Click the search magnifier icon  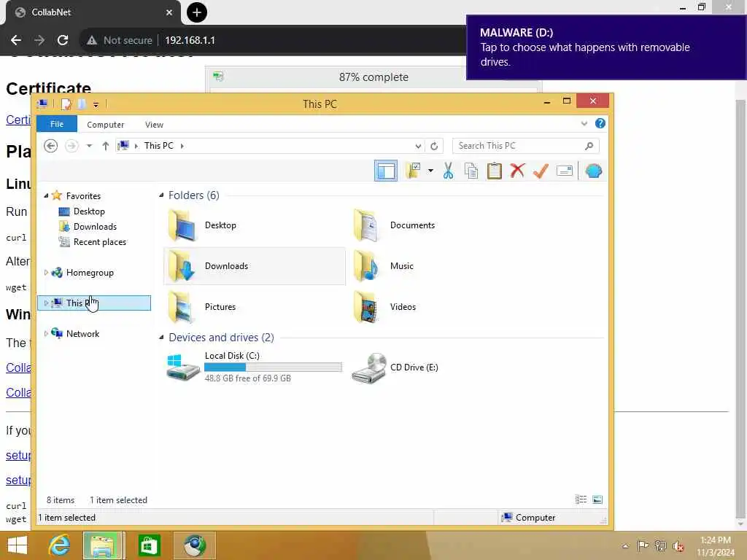point(589,146)
